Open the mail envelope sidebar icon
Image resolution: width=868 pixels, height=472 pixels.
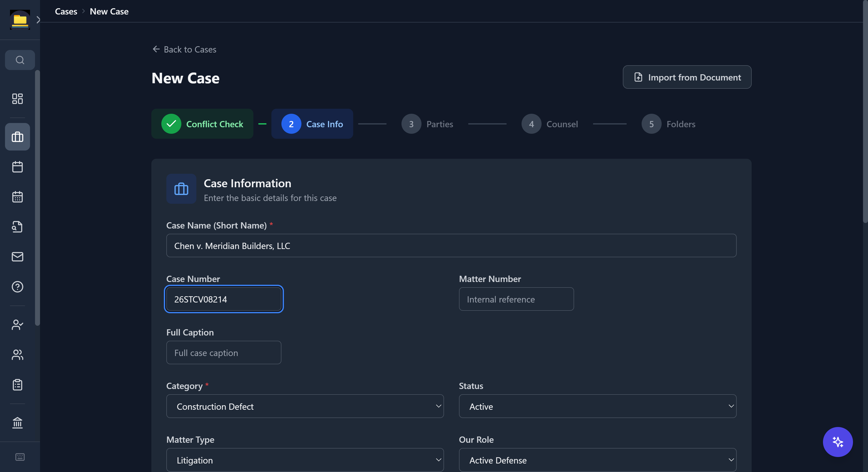pos(18,257)
